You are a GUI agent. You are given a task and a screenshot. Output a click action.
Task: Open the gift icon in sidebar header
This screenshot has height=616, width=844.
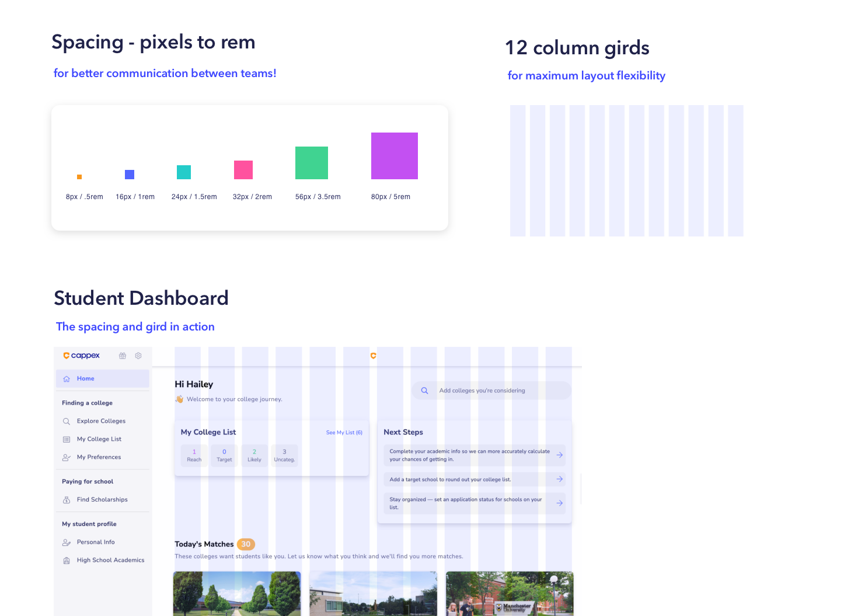(123, 356)
